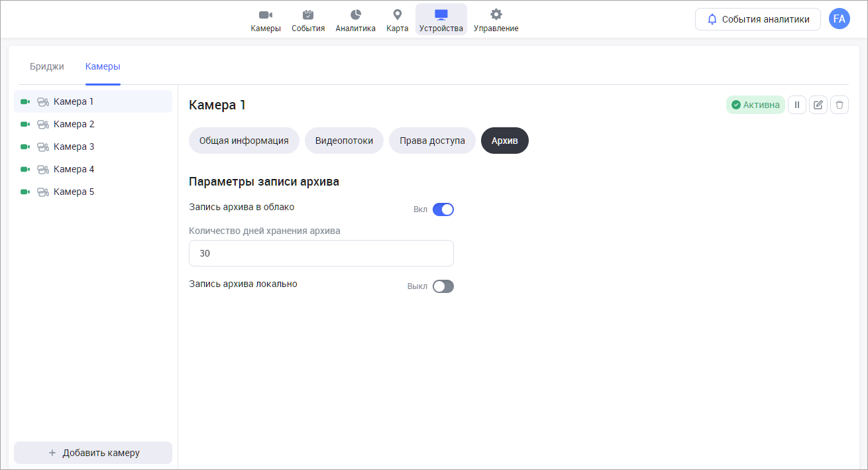Switch to the Бриджи tab
This screenshot has height=470, width=868.
point(47,66)
